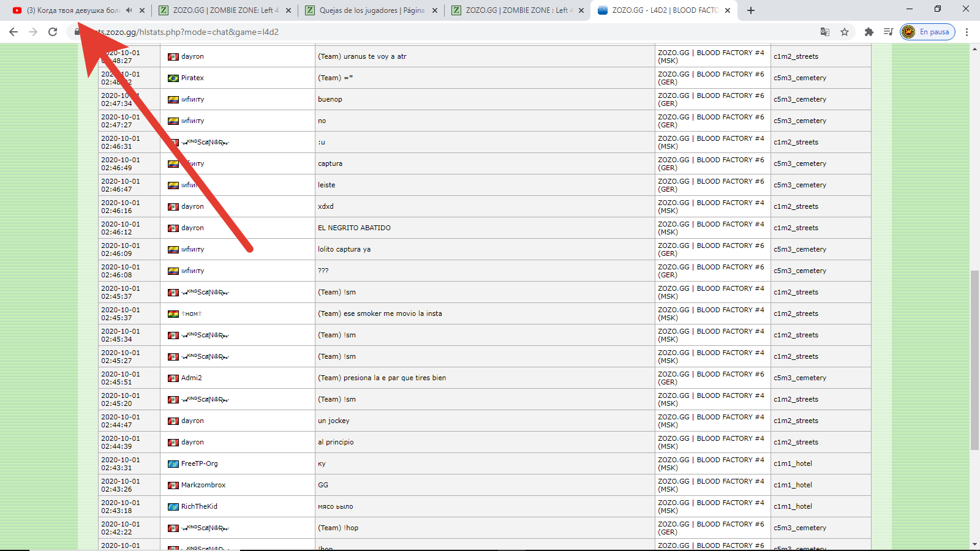Viewport: 980px width, 551px height.
Task: Open player Markzombrox's profile
Action: pyautogui.click(x=203, y=485)
